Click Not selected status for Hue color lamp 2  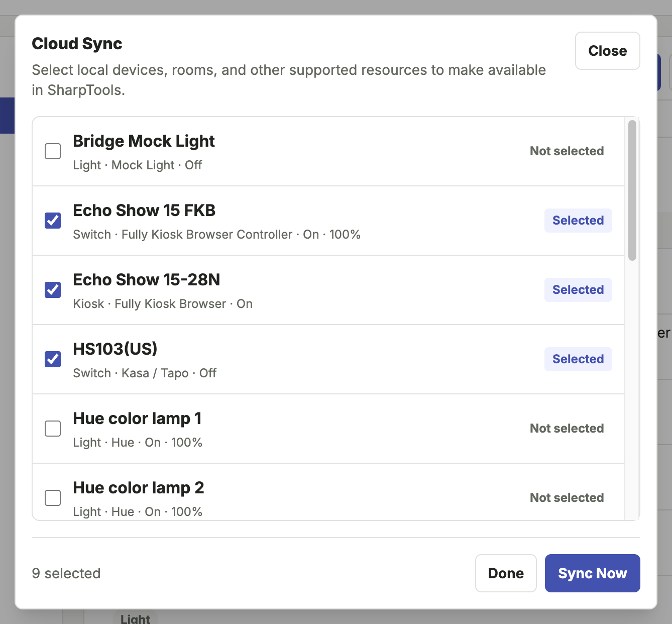pyautogui.click(x=567, y=498)
